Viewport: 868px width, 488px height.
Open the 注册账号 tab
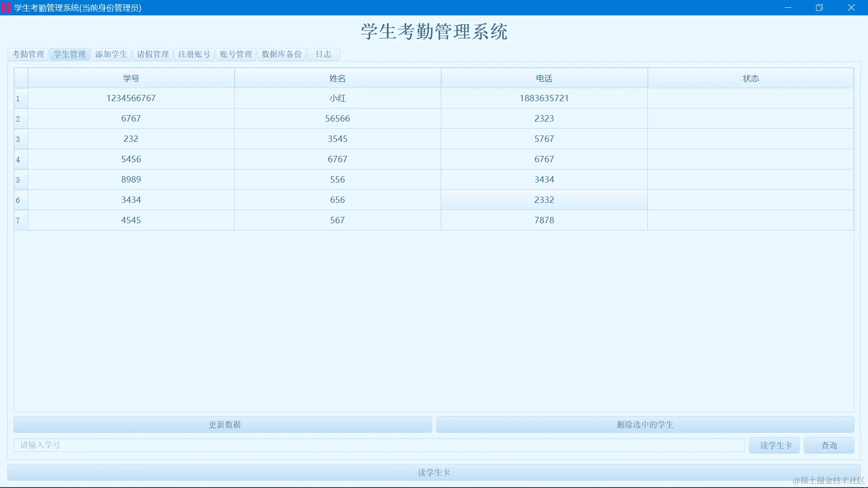coord(194,54)
